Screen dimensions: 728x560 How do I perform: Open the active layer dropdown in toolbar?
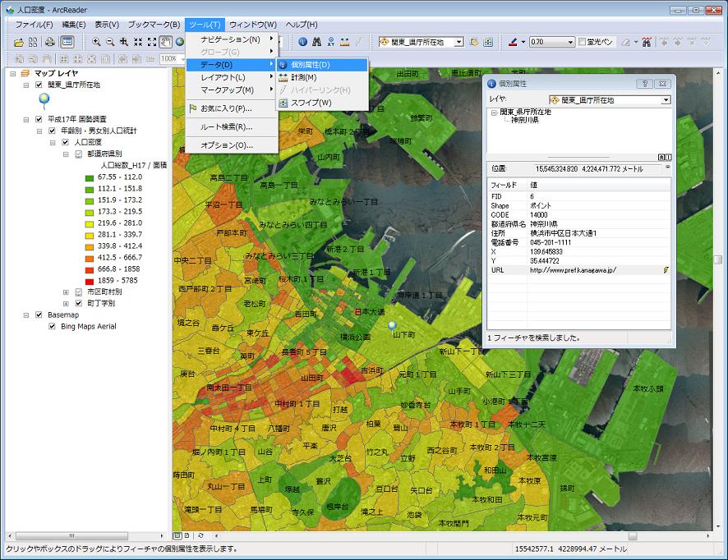(458, 42)
